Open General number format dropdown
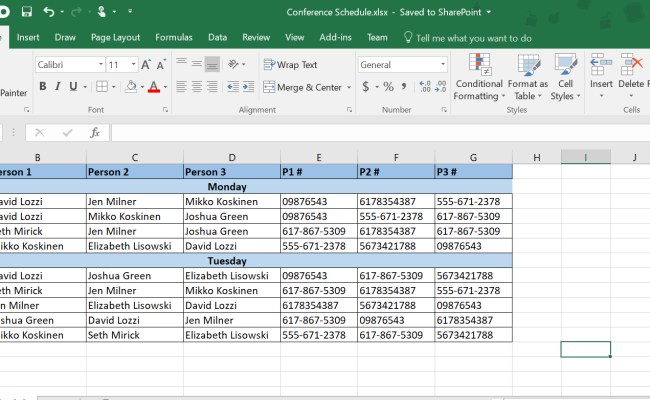The image size is (650, 400). pos(443,64)
